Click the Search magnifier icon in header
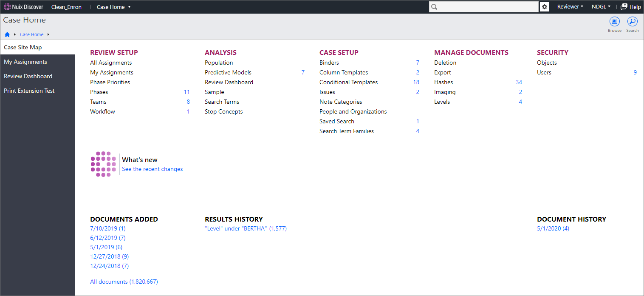This screenshot has width=644, height=296. click(632, 22)
